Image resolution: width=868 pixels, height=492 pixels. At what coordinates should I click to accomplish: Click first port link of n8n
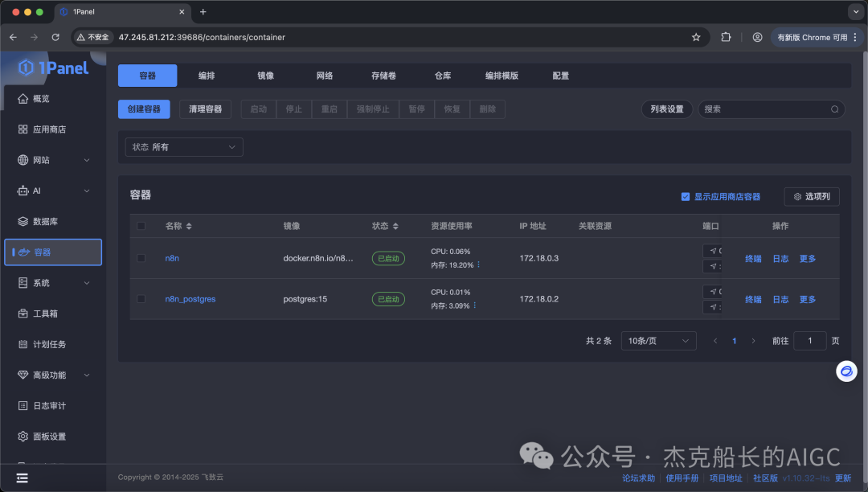[713, 251]
